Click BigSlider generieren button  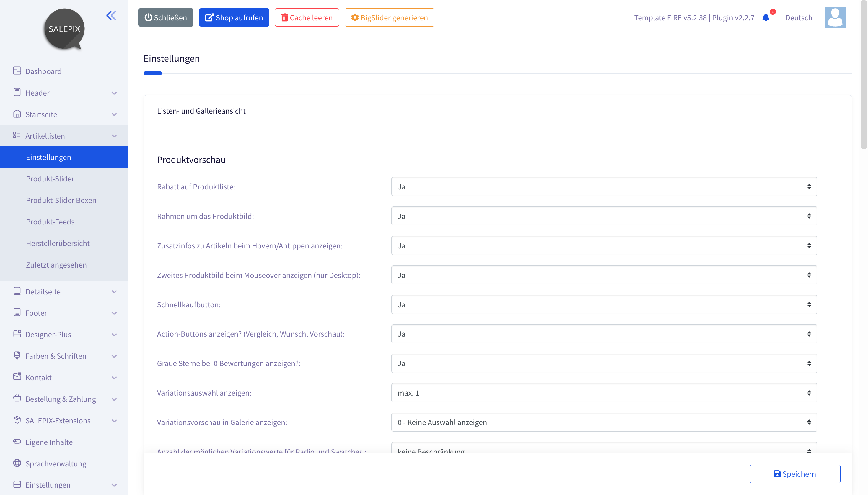(x=389, y=17)
